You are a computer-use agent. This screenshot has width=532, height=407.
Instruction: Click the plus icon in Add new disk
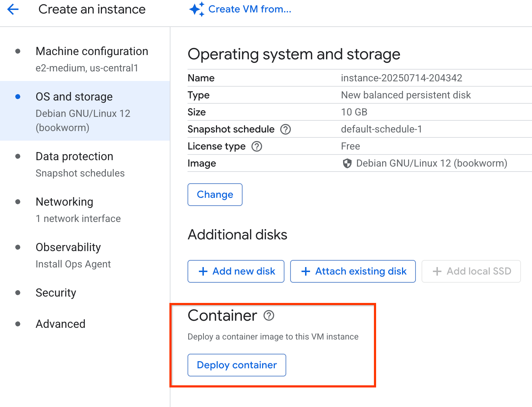click(203, 271)
